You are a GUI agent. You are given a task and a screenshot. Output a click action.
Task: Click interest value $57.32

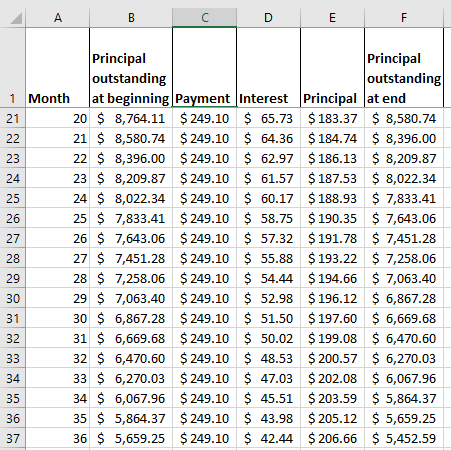[268, 238]
